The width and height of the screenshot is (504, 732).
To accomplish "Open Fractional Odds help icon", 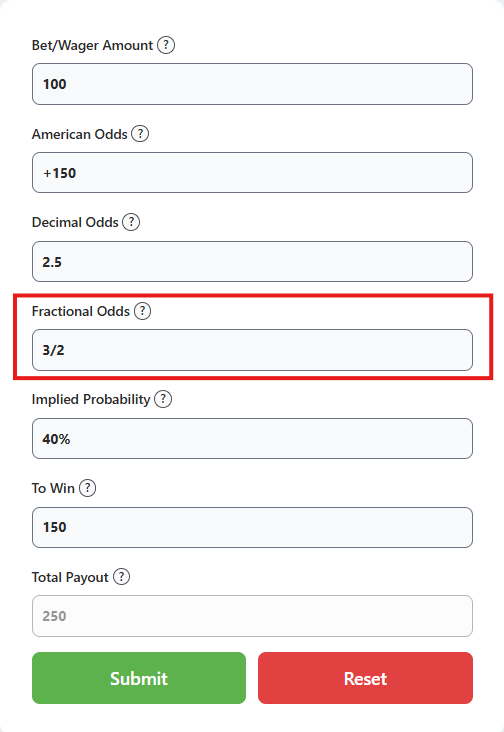I will click(142, 311).
